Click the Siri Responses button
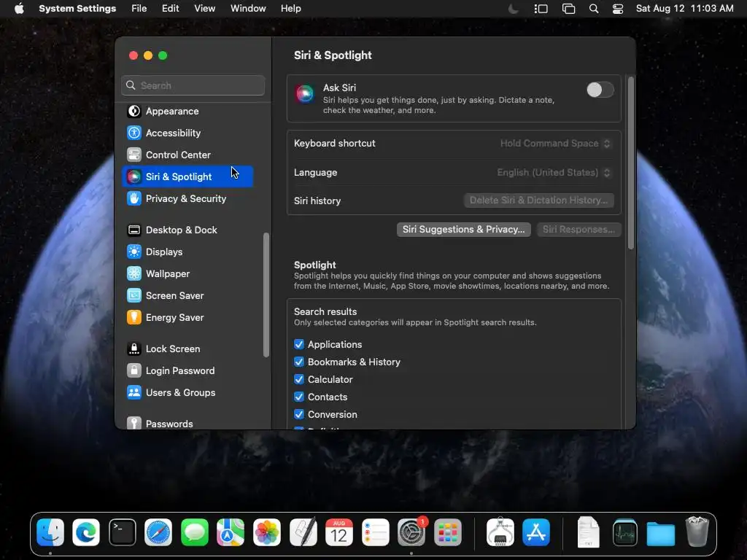Screen dimensions: 747x560 click(x=578, y=230)
